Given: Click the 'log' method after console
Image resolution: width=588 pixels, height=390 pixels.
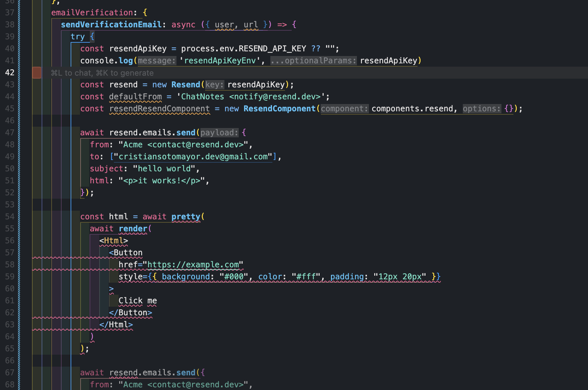Looking at the screenshot, I should [x=126, y=61].
